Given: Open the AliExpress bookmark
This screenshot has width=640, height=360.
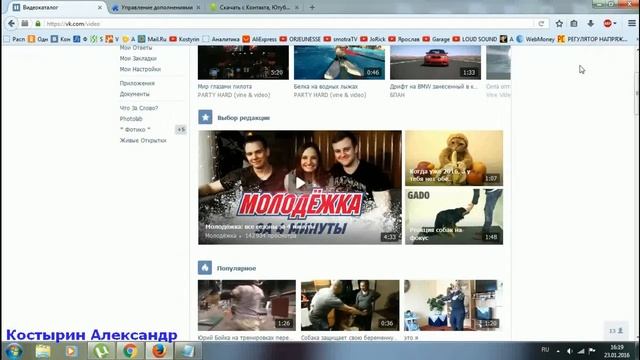Looking at the screenshot, I should (x=260, y=39).
